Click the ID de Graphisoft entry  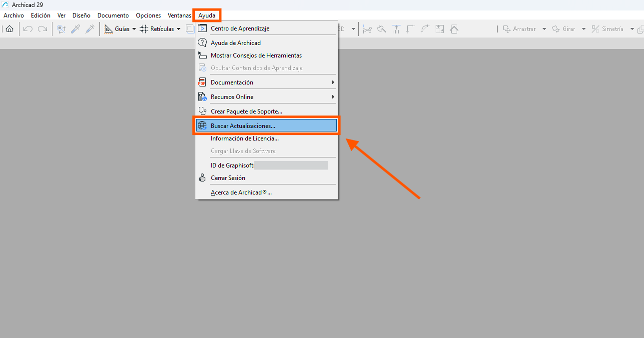pos(267,165)
